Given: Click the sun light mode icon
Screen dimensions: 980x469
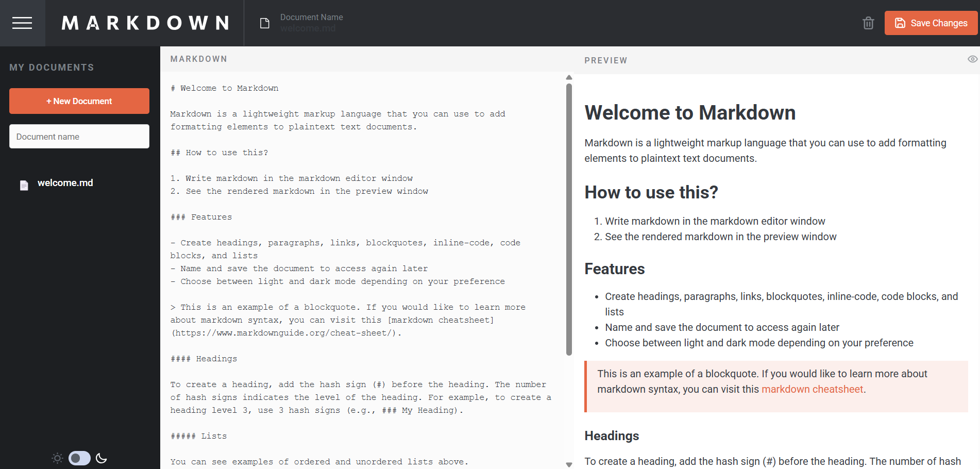Looking at the screenshot, I should coord(57,458).
